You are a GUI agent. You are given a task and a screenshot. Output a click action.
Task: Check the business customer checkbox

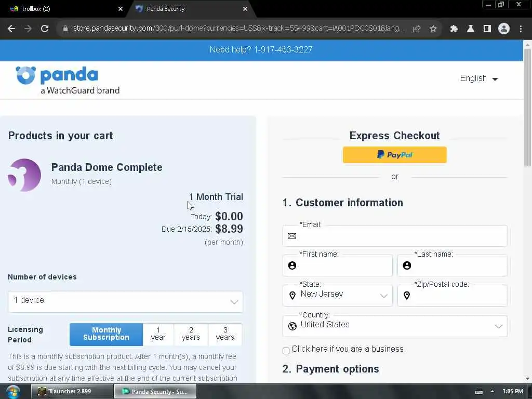(x=286, y=351)
